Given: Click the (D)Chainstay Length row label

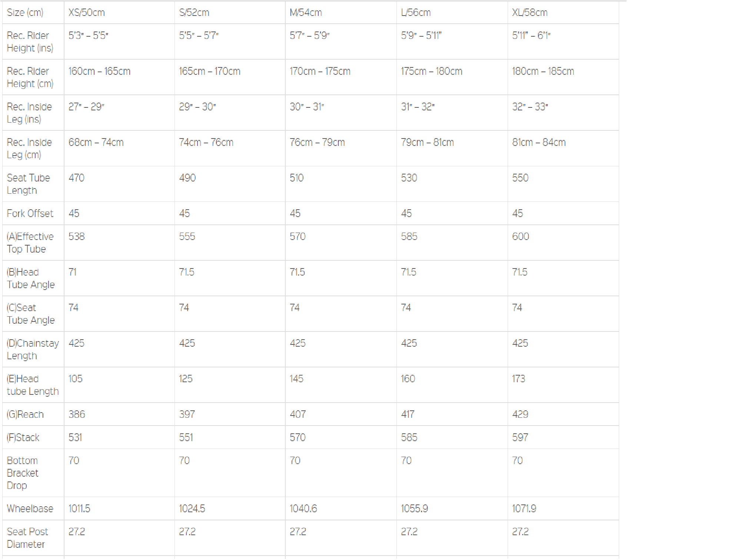Looking at the screenshot, I should [33, 349].
